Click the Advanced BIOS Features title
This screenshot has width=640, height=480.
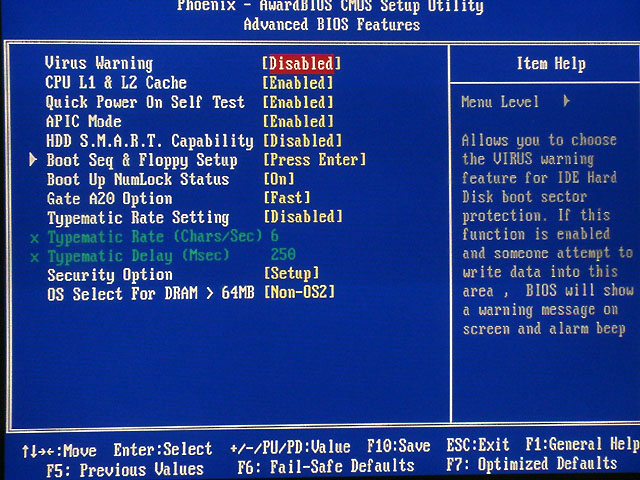coord(332,24)
